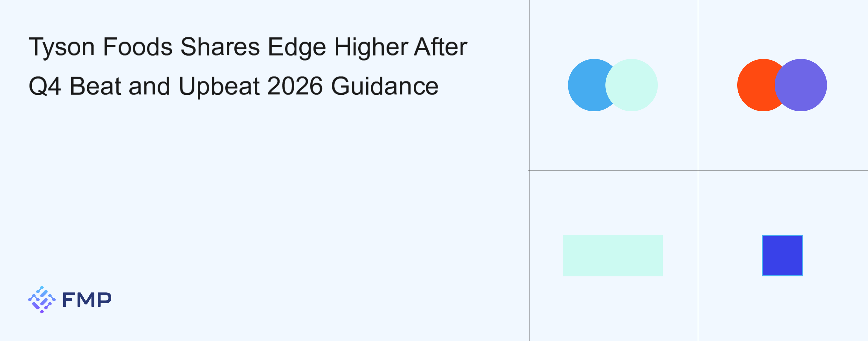The height and width of the screenshot is (341, 868).
Task: Click the word "Edge" in the headline
Action: pos(297,47)
